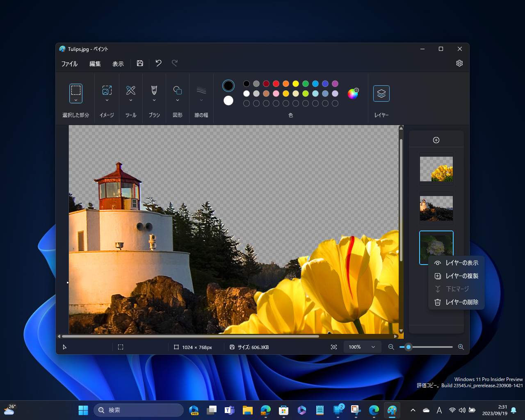Open the edit colors wheel
This screenshot has width=525, height=420.
click(x=353, y=94)
